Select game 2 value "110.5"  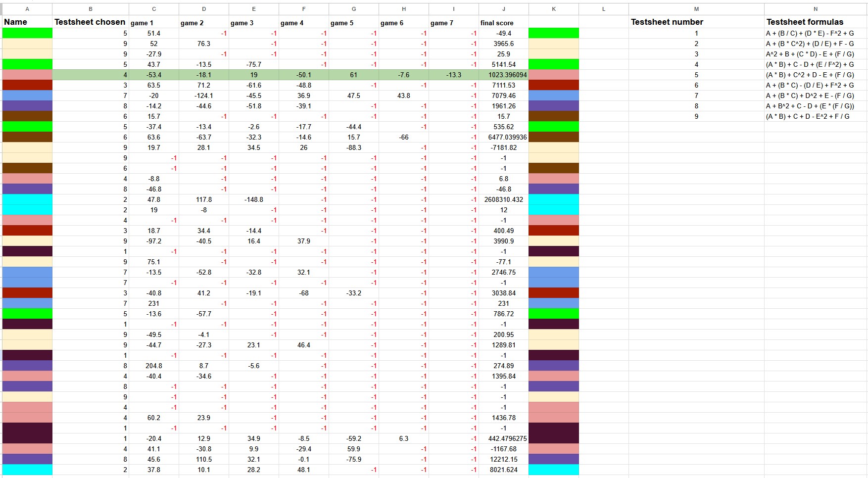click(204, 459)
